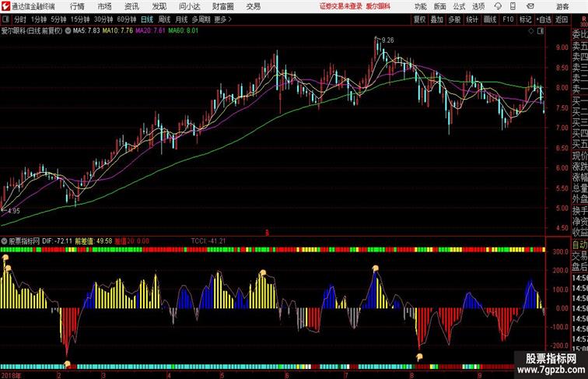Switch to the 分时 chart period
The image size is (588, 379).
coord(20,19)
